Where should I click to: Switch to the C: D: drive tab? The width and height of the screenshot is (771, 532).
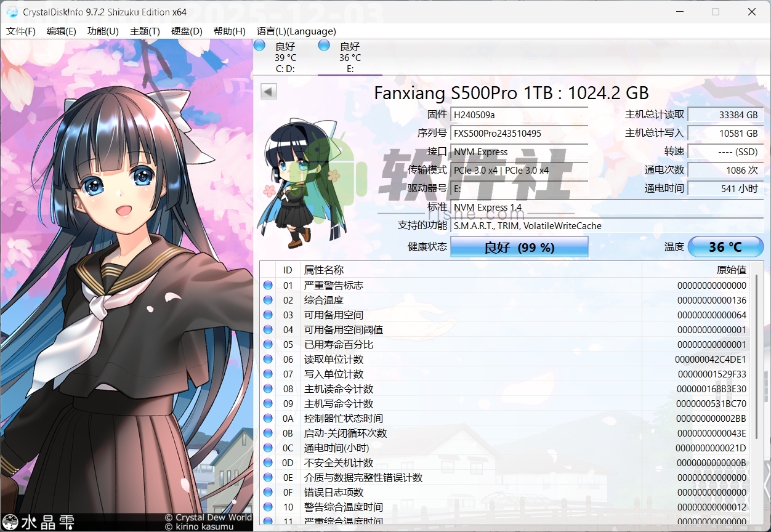click(285, 57)
